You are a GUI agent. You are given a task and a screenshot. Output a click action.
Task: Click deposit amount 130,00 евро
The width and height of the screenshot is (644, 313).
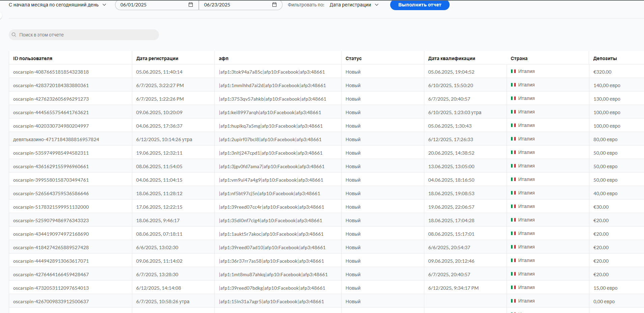(607, 99)
